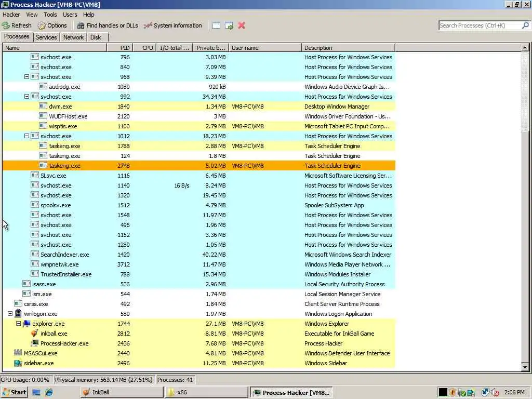Viewport: 532px width, 399px height.
Task: Click the csrss.exe process icon
Action: click(18, 303)
